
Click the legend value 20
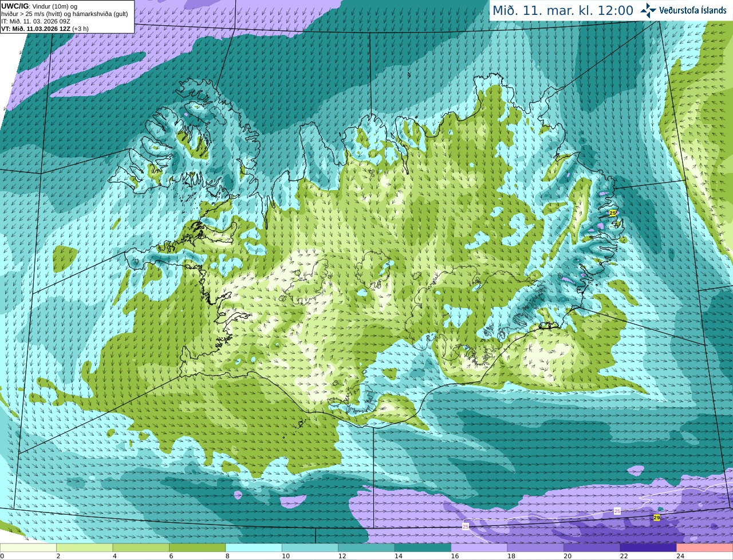(x=568, y=556)
